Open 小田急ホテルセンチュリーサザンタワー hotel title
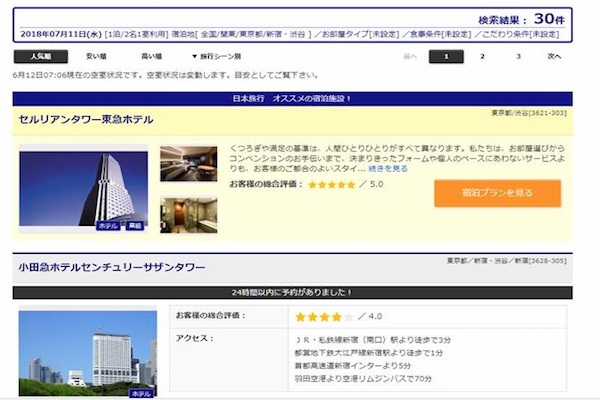This screenshot has width=600, height=400. (x=112, y=267)
